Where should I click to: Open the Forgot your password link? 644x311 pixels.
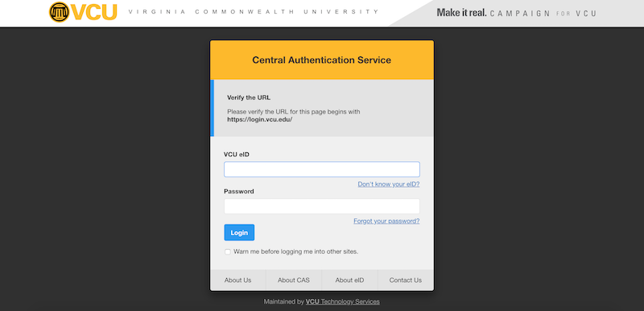click(386, 221)
